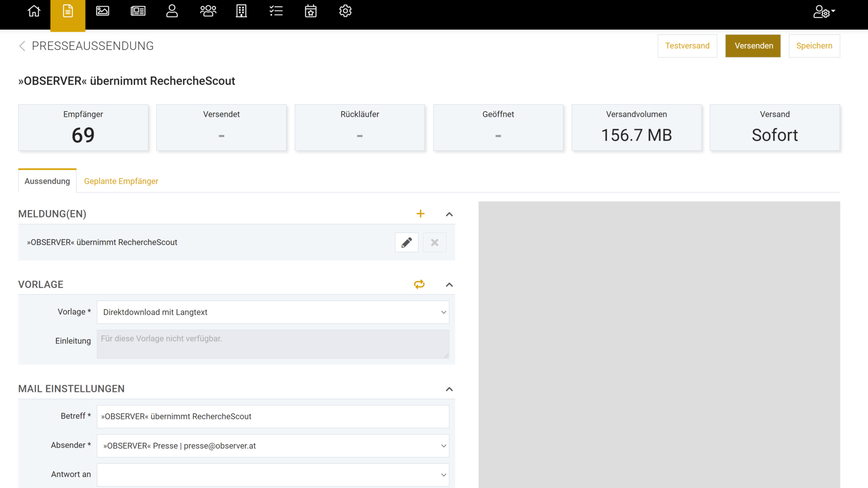Open the home dashboard icon
The image size is (868, 488).
[x=34, y=11]
